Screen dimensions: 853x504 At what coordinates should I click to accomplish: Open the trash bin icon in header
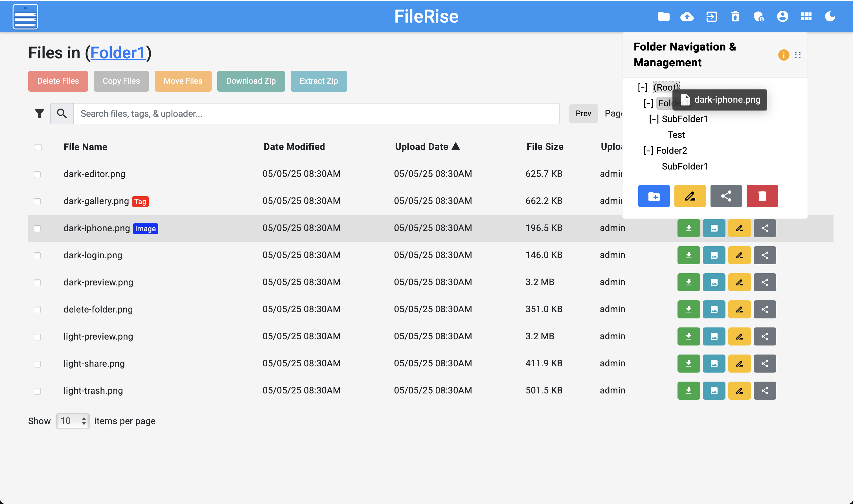735,16
